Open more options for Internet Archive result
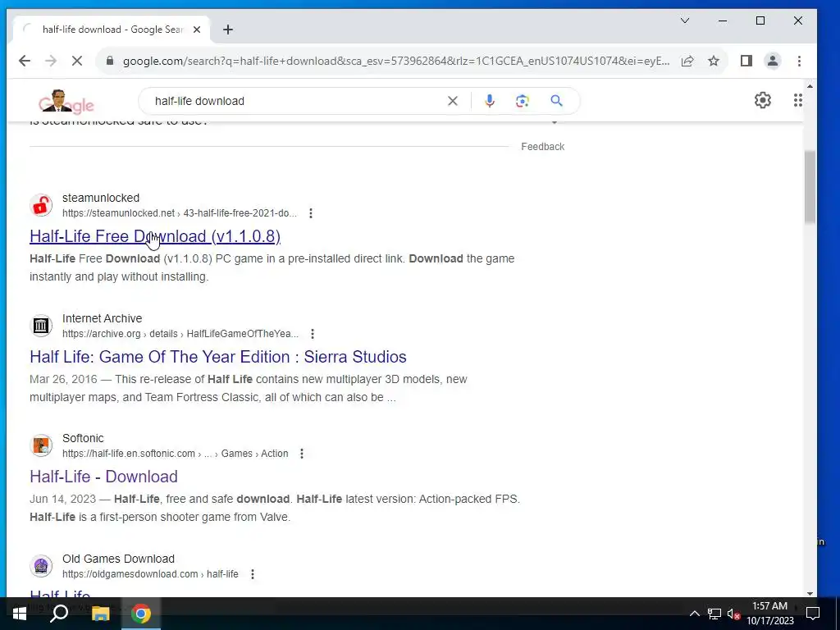 (313, 334)
